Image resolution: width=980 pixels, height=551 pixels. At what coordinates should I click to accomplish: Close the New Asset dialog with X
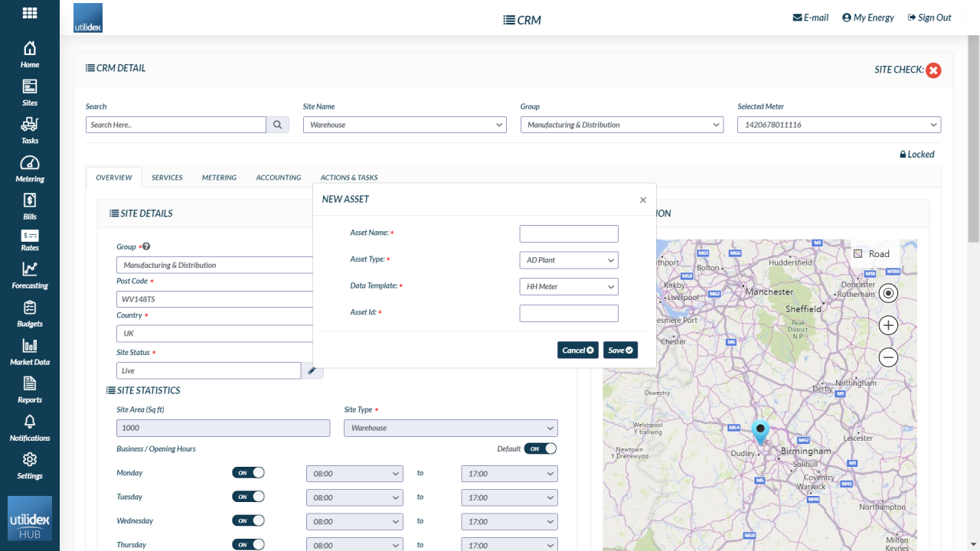click(x=643, y=200)
